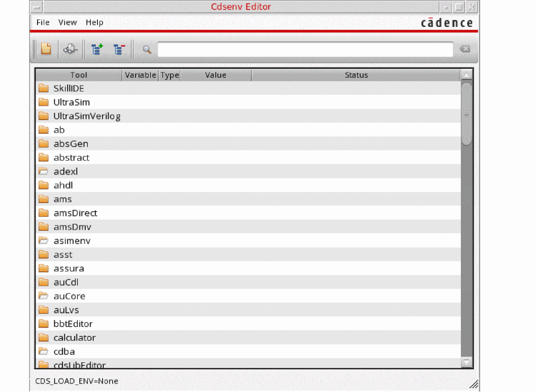
Task: Click the Variable column header
Action: 140,75
